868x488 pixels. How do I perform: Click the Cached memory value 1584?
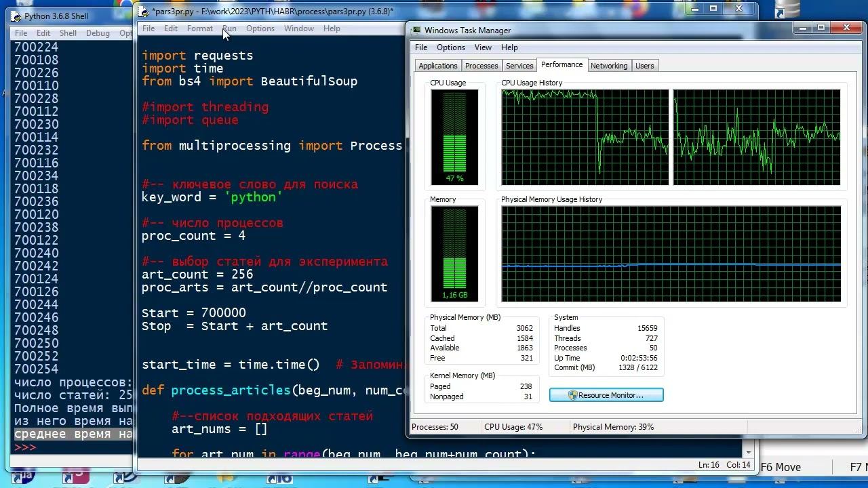(524, 338)
